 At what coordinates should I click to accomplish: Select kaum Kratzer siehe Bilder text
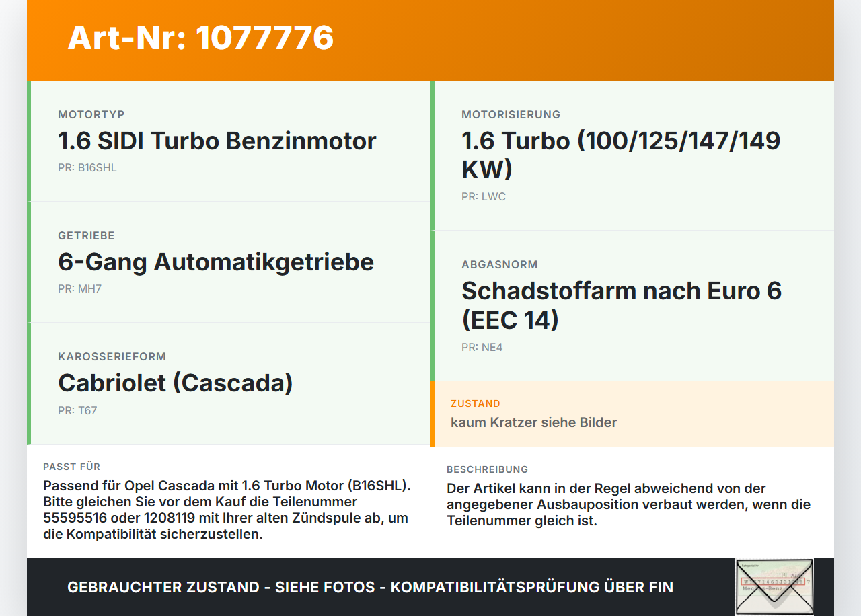(x=534, y=422)
